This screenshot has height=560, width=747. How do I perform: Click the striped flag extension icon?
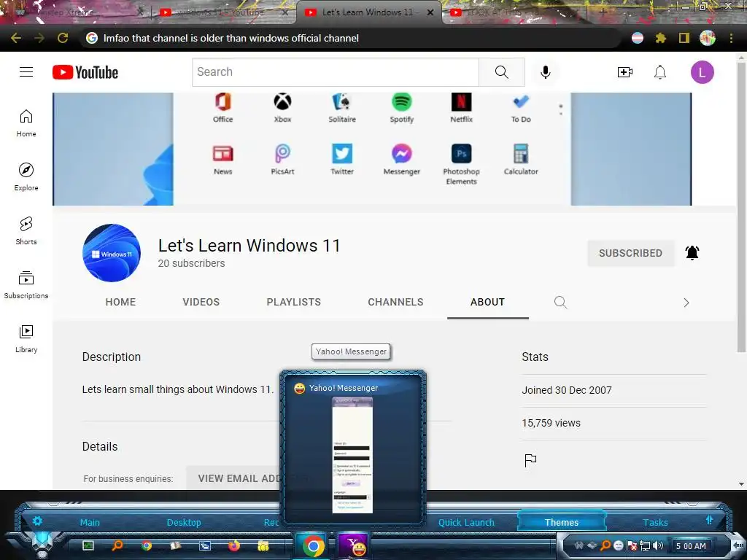pos(638,38)
